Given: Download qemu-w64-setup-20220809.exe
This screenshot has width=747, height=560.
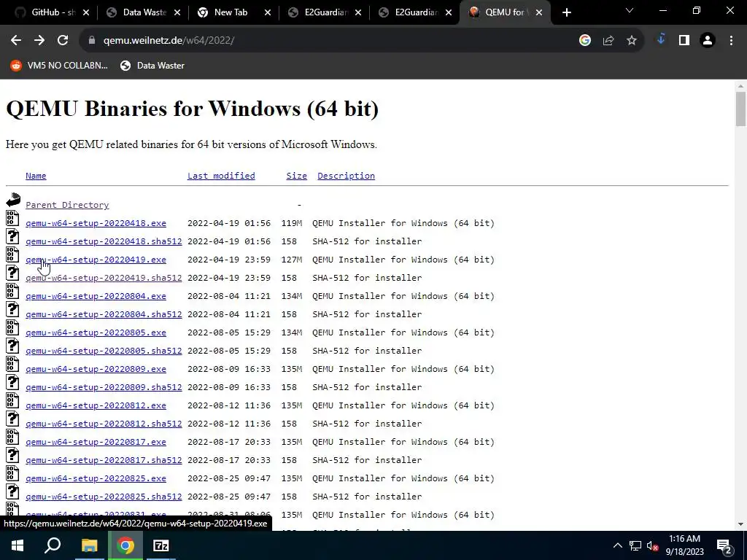Looking at the screenshot, I should point(96,369).
